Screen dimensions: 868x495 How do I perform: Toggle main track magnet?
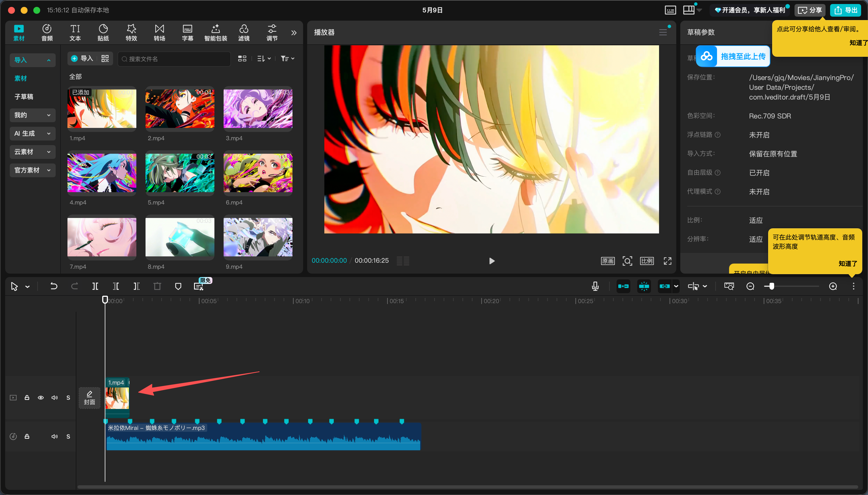(623, 286)
